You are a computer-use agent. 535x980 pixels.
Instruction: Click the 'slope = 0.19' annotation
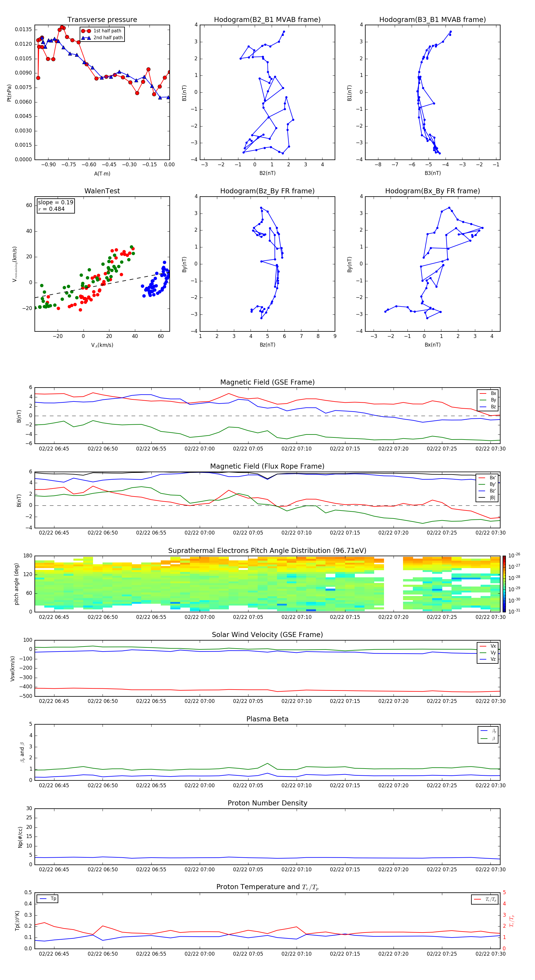56,203
